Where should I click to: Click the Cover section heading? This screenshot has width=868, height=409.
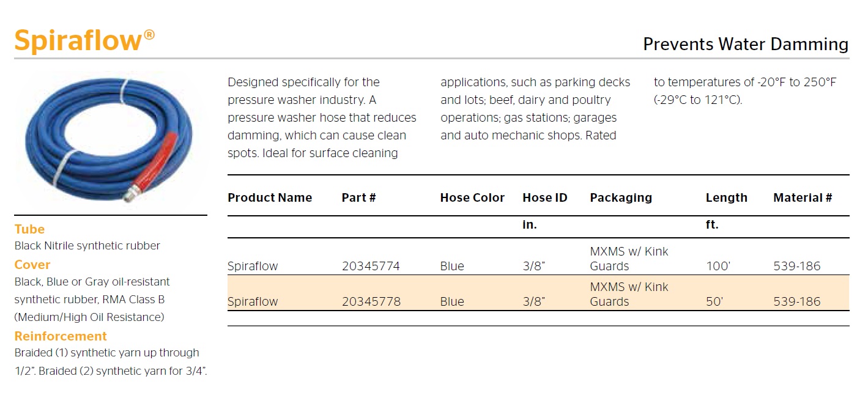[32, 265]
